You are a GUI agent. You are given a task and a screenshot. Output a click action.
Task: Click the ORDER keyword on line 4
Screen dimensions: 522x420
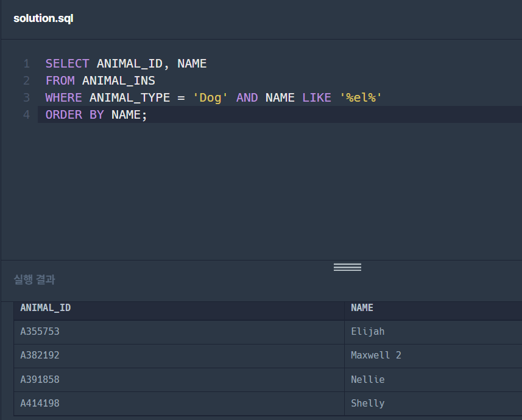pyautogui.click(x=63, y=114)
